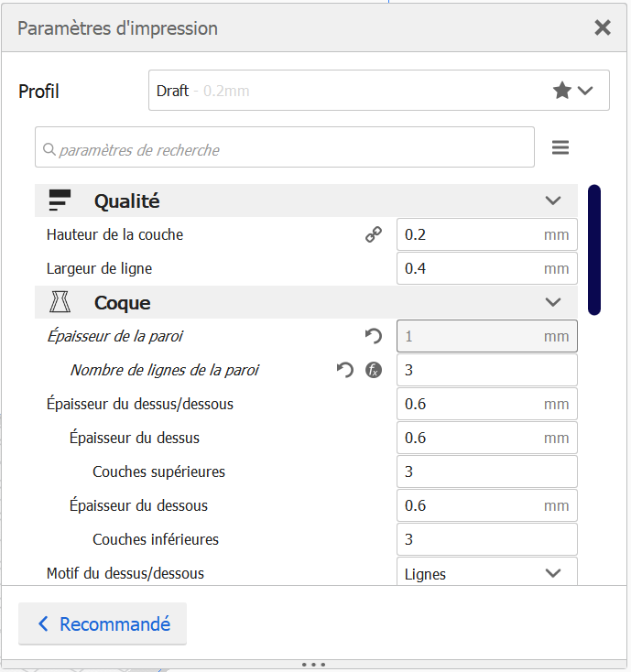Open the Profil Draft dropdown

click(379, 91)
